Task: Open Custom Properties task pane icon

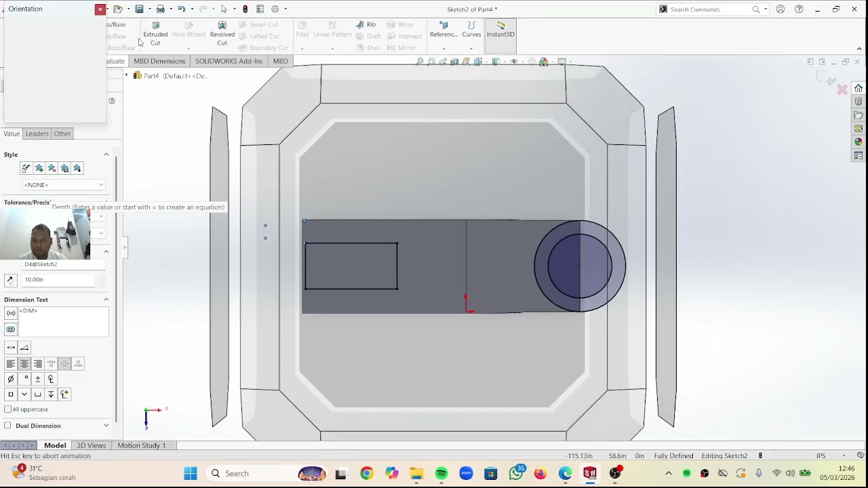Action: pyautogui.click(x=859, y=155)
